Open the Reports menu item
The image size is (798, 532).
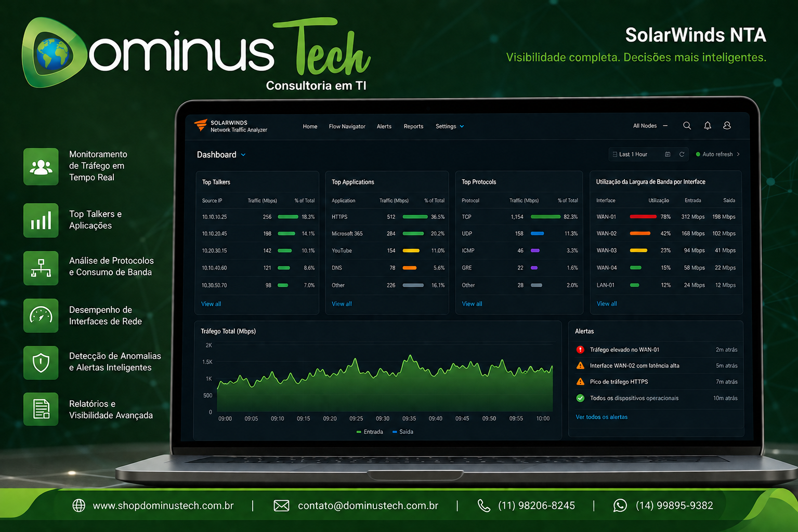(413, 126)
